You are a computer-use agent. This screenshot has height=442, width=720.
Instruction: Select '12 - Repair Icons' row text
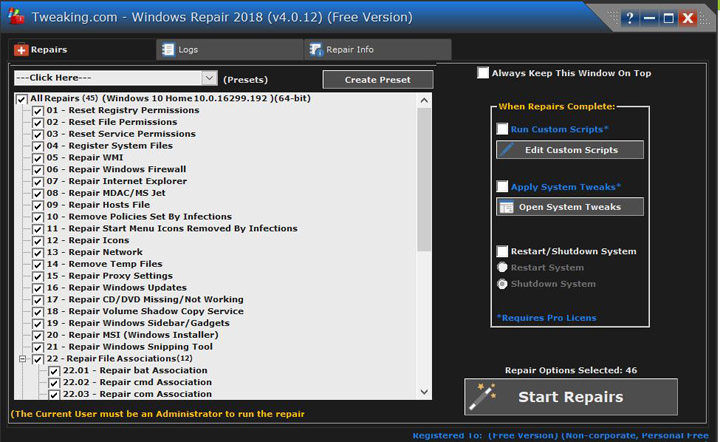pyautogui.click(x=88, y=241)
